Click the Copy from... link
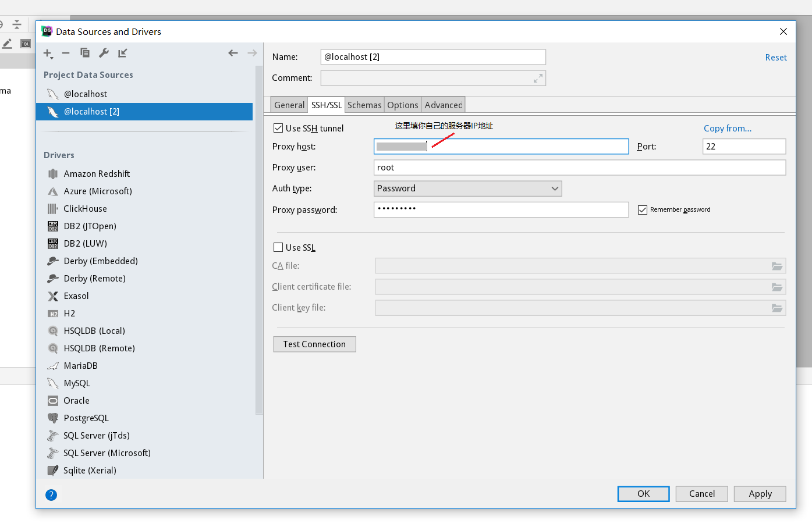 pos(728,128)
